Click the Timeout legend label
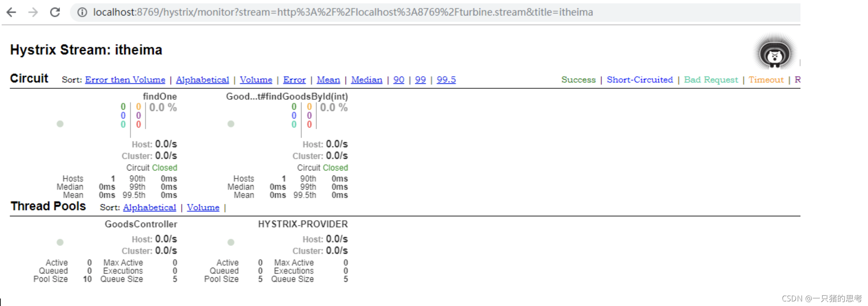 (766, 80)
